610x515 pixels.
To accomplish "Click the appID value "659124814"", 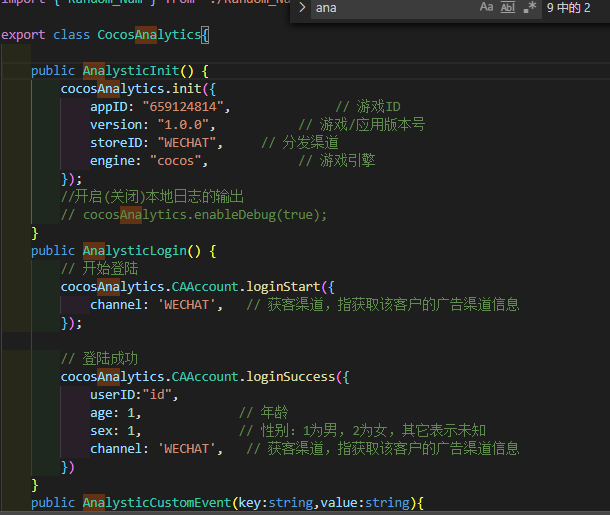I will click(183, 107).
